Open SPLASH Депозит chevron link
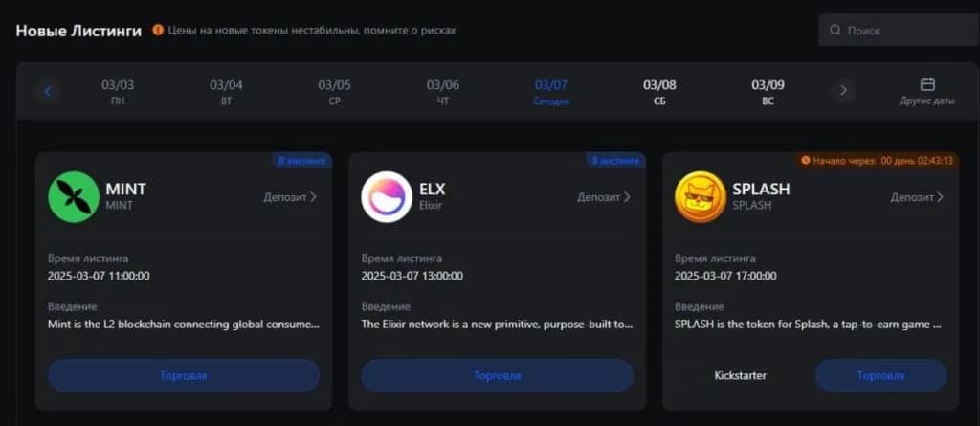Image resolution: width=980 pixels, height=426 pixels. [918, 197]
